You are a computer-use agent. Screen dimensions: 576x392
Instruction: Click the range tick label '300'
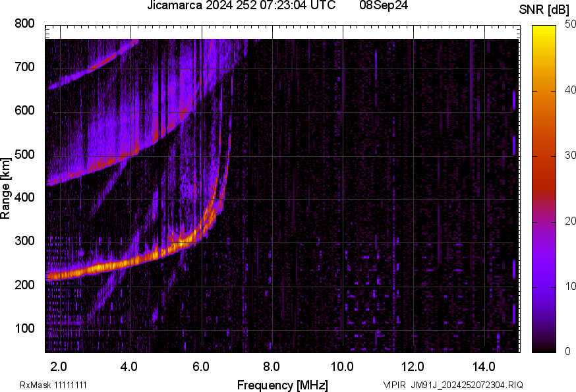[24, 241]
